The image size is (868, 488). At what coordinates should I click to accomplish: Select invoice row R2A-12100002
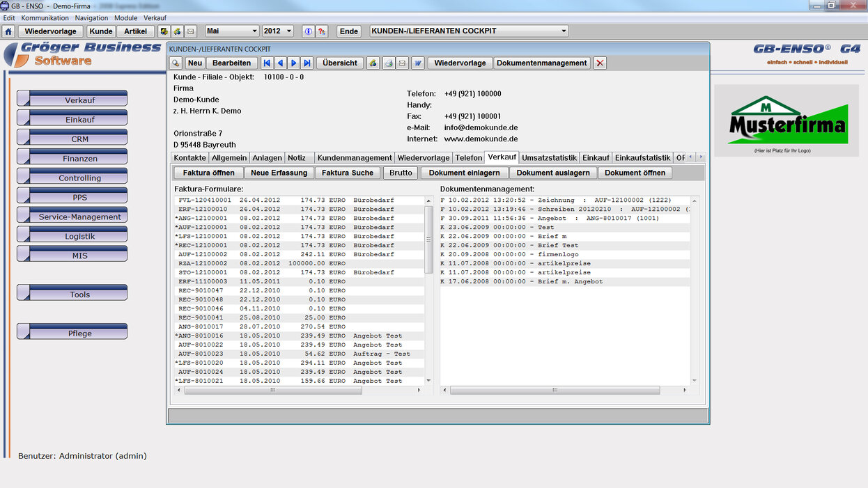click(x=299, y=264)
